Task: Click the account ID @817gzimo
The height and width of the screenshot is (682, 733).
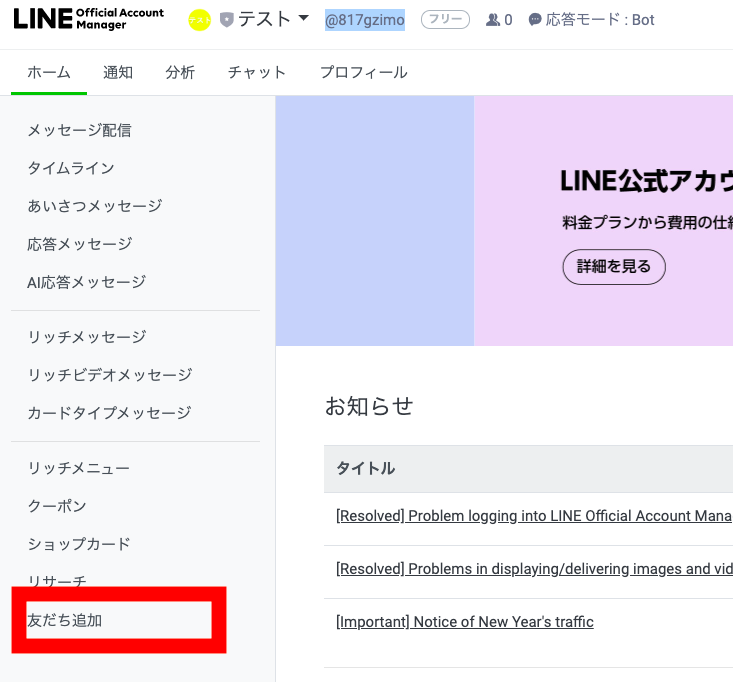Action: [x=365, y=20]
